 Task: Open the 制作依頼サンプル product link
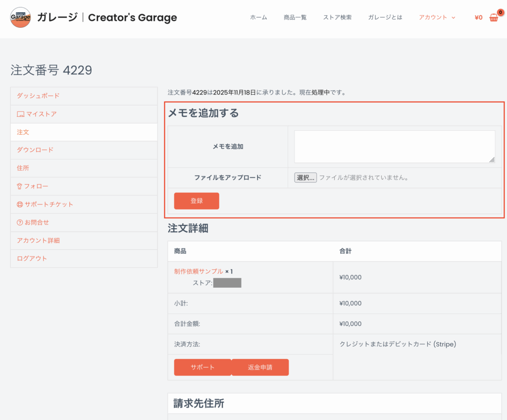coord(199,271)
